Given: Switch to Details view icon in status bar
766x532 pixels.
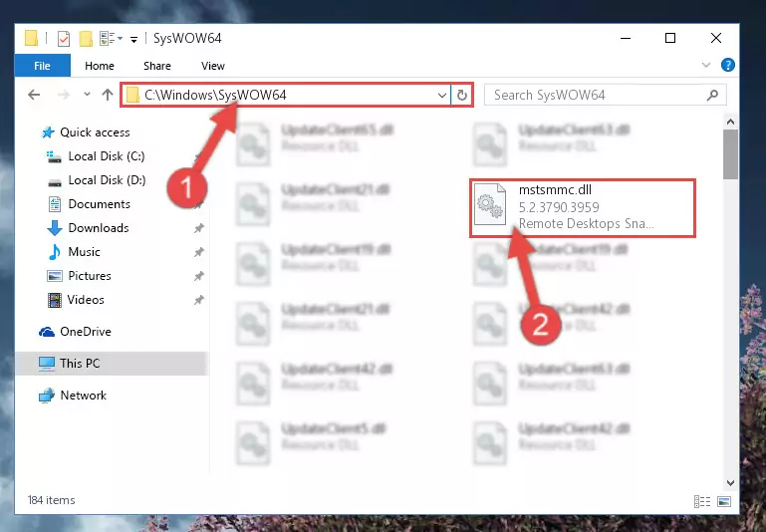Looking at the screenshot, I should 702,501.
